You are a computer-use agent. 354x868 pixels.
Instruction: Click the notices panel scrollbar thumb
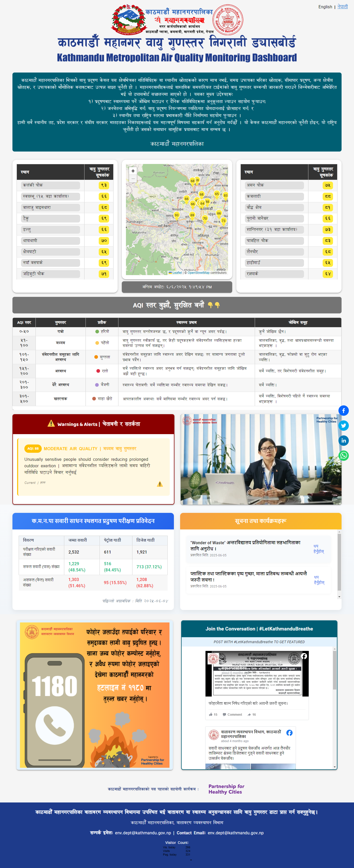(339, 562)
